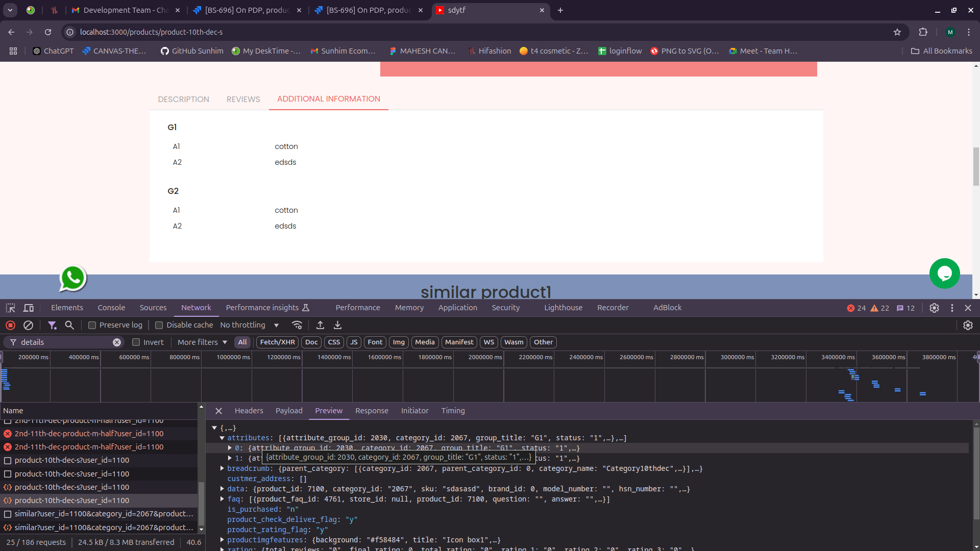The image size is (980, 551).
Task: Toggle the device toolbar icon
Action: pos(29,308)
